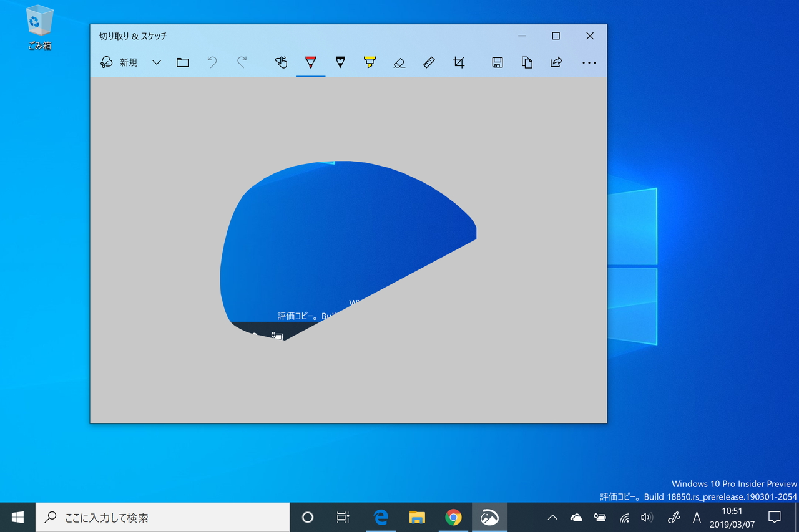Open Cortana from the taskbar
Screen dimensions: 799x532
tap(307, 517)
